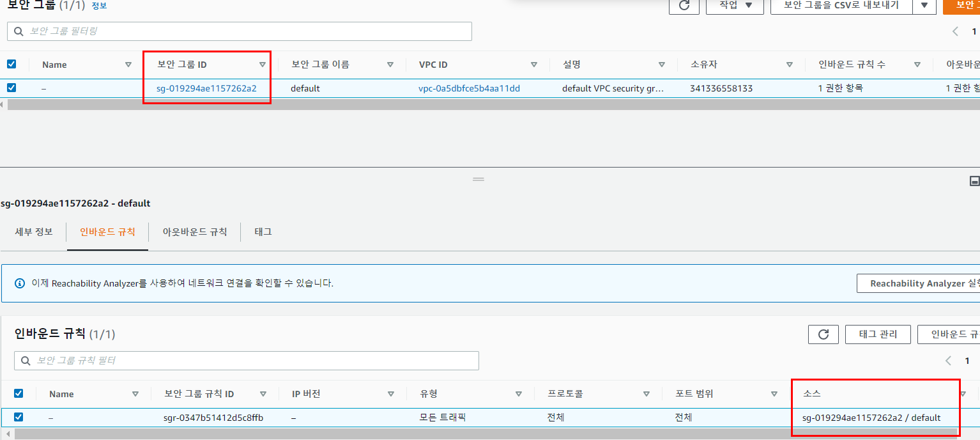Image resolution: width=980 pixels, height=440 pixels.
Task: Click the search icon in the security group filter
Action: pyautogui.click(x=19, y=31)
